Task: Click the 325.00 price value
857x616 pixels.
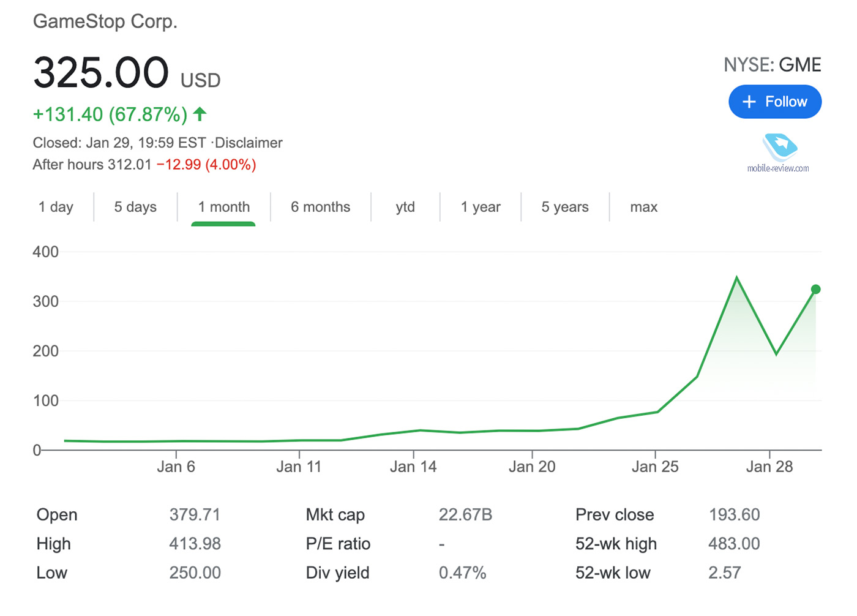Action: coord(101,72)
